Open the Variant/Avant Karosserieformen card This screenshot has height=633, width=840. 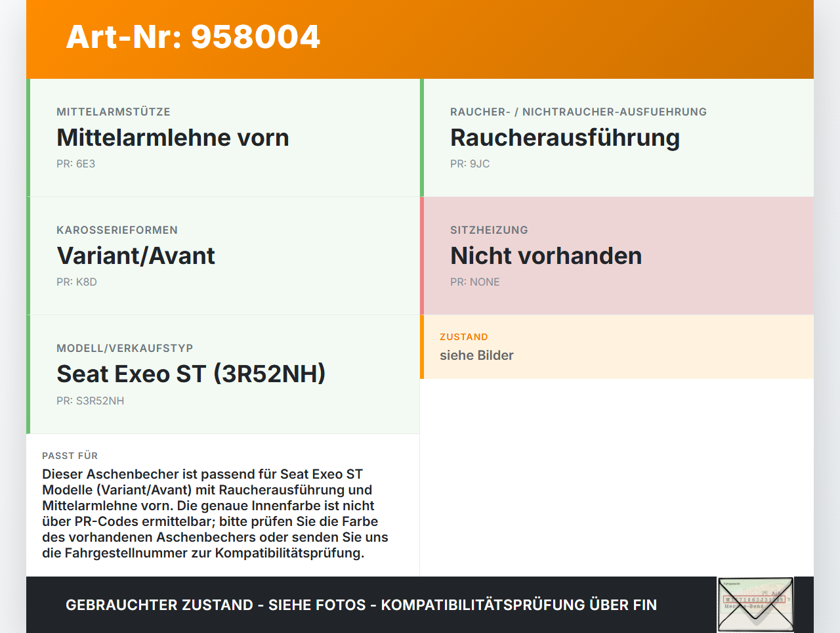tap(223, 255)
